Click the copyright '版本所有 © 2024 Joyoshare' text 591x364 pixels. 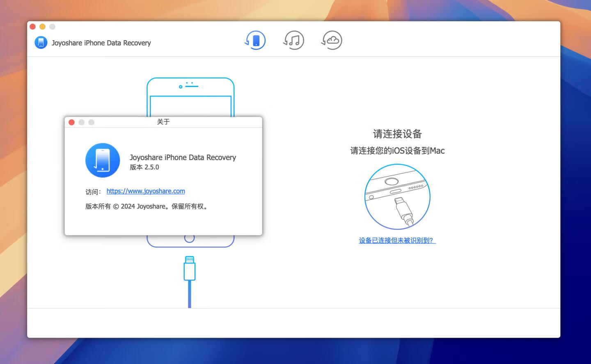click(147, 206)
